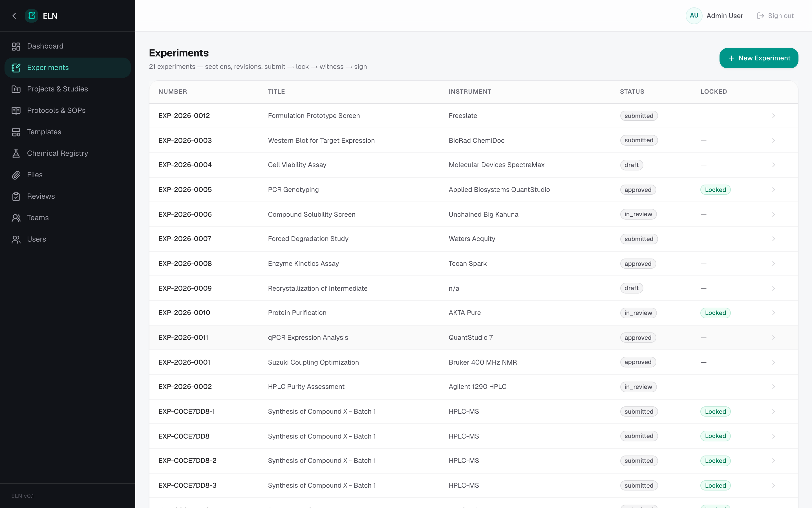Switch to the Reviews page
812x508 pixels.
coord(67,196)
